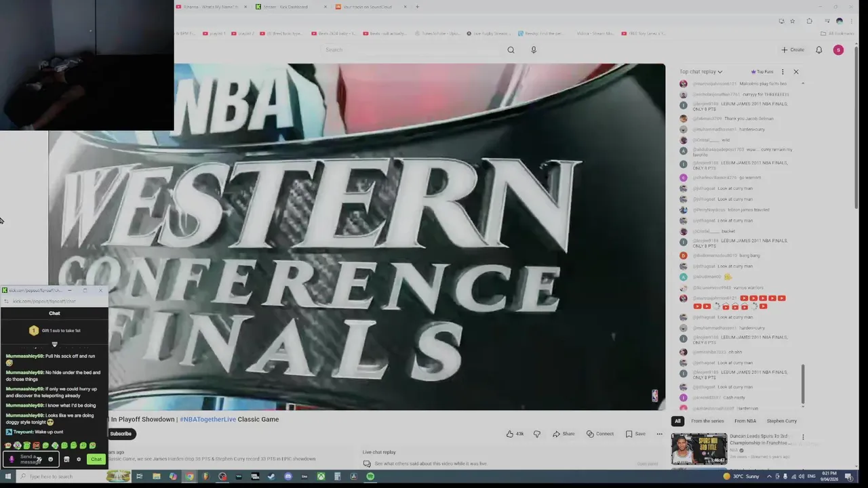
Task: Switch to the Rihanna What's My Name tab
Action: 210,7
